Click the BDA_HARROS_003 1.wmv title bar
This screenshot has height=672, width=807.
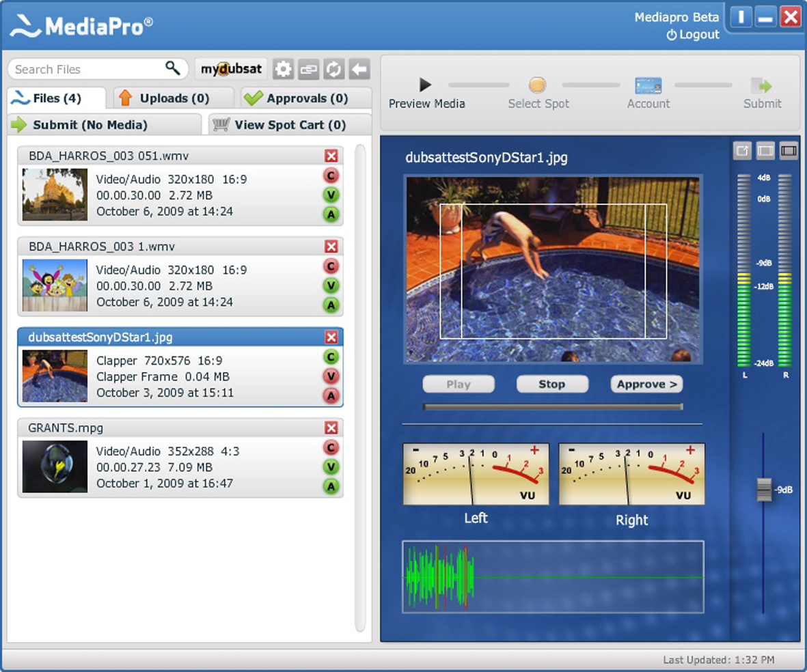[x=180, y=247]
